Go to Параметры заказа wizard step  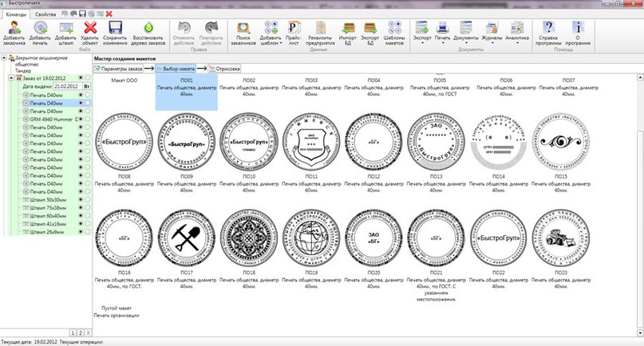pos(120,69)
